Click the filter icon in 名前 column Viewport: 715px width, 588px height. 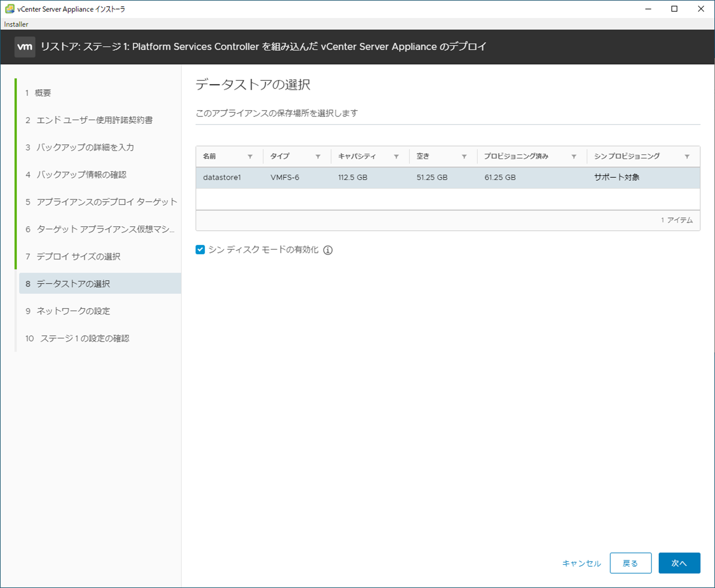pos(250,156)
